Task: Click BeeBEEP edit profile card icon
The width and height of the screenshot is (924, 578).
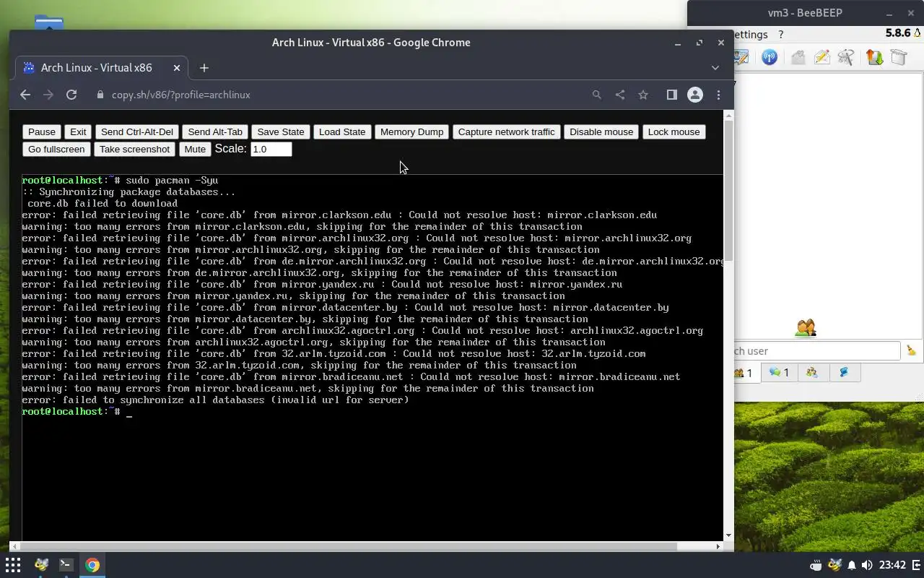Action: click(741, 57)
